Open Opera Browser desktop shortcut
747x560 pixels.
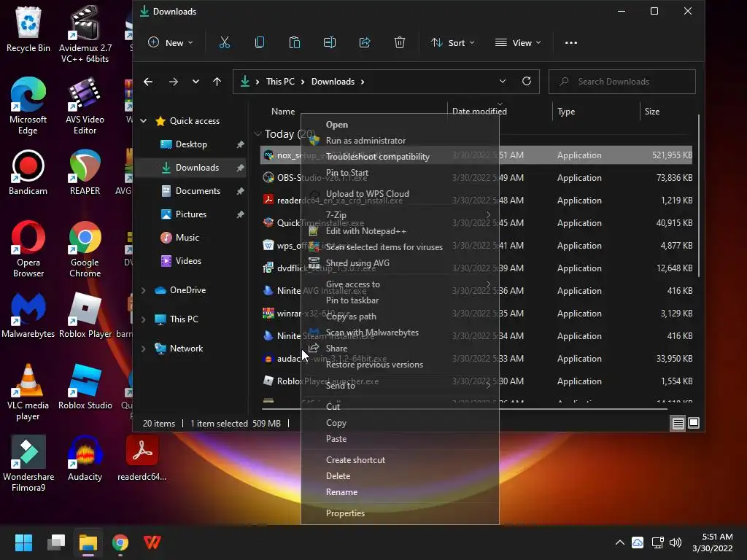(28, 249)
